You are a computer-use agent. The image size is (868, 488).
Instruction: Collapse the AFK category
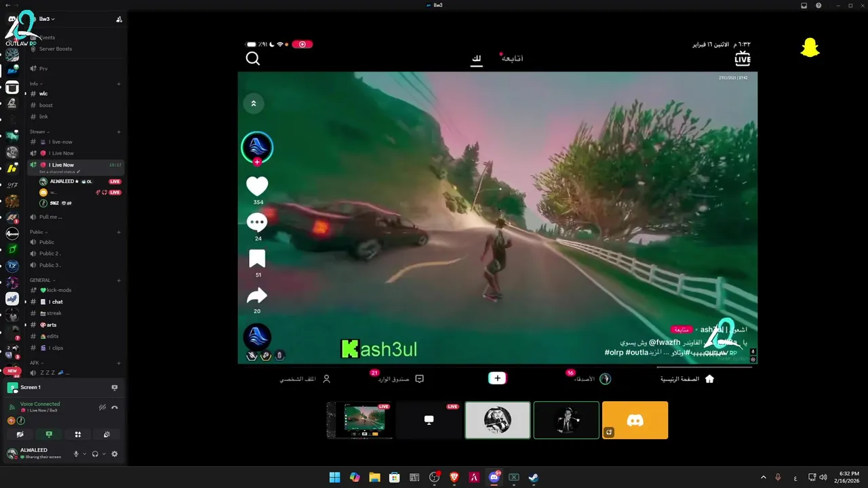point(36,363)
